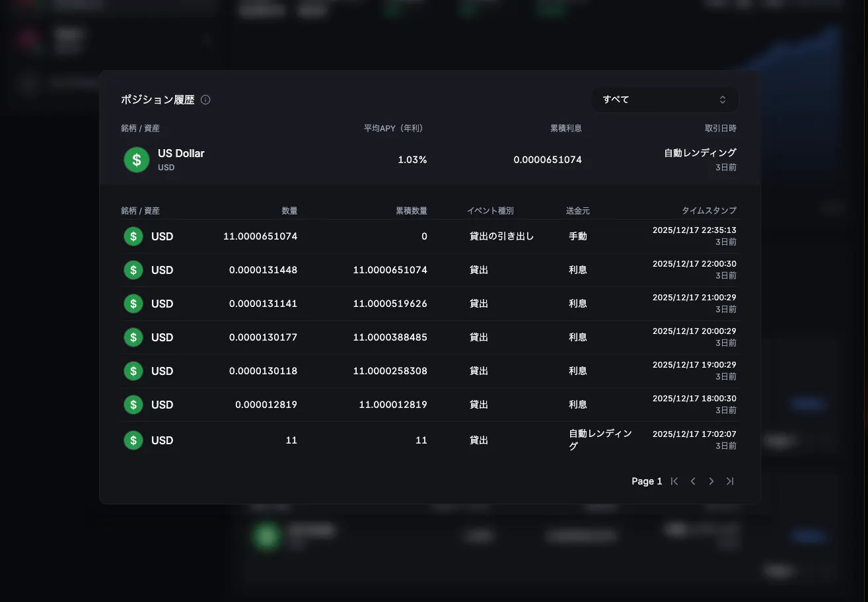Select the US Dollar position summary row

[x=429, y=160]
